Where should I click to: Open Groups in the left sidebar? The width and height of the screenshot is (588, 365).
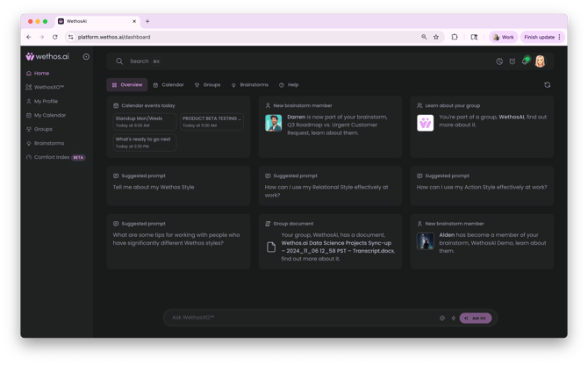(39, 129)
